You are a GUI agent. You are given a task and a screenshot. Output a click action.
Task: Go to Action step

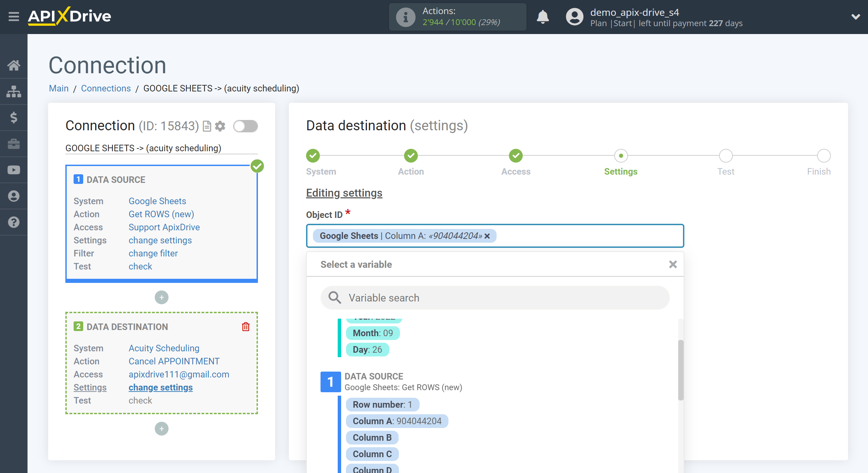(x=411, y=156)
